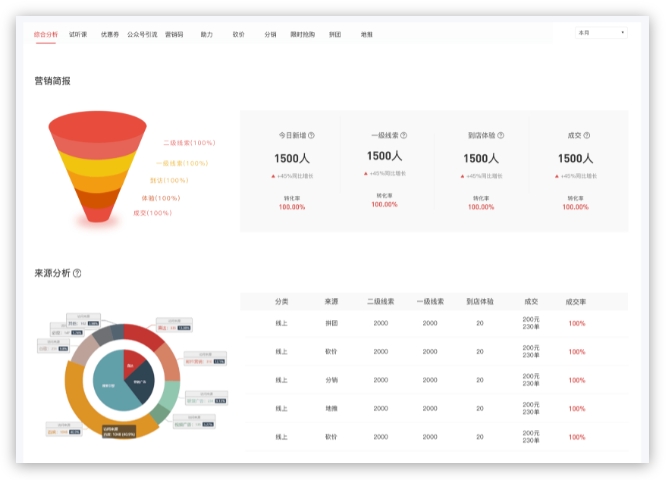Viewport: 670px width, 480px height.
Task: Click the 来源 column header
Action: (331, 301)
